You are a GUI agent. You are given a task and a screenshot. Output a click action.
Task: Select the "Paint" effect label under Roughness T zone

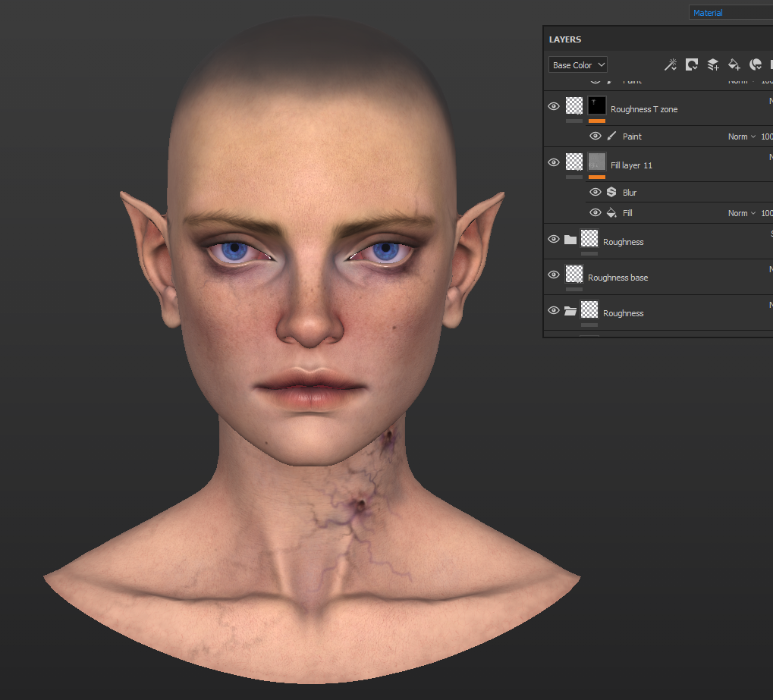(x=632, y=137)
